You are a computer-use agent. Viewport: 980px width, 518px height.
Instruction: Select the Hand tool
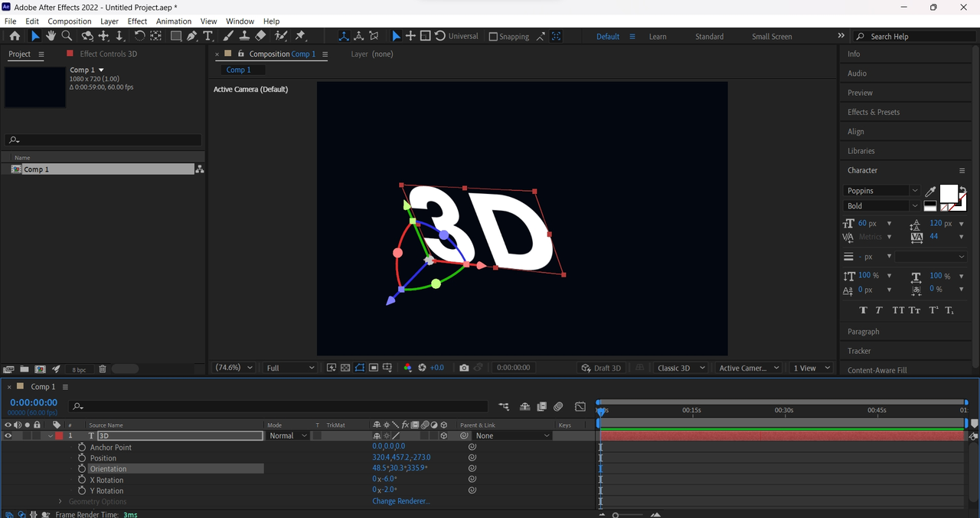(51, 36)
